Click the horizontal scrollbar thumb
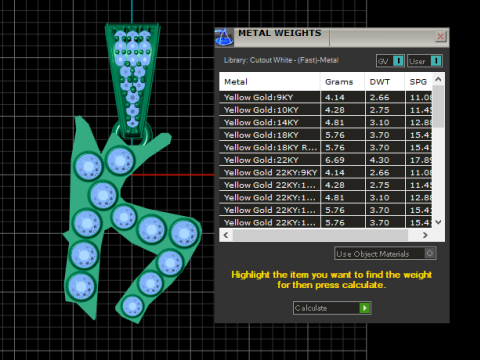 click(320, 235)
